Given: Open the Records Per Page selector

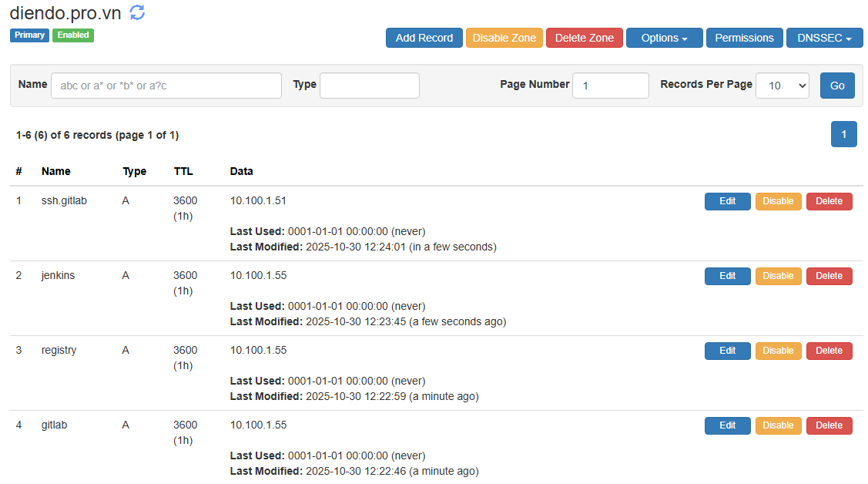Looking at the screenshot, I should [782, 86].
